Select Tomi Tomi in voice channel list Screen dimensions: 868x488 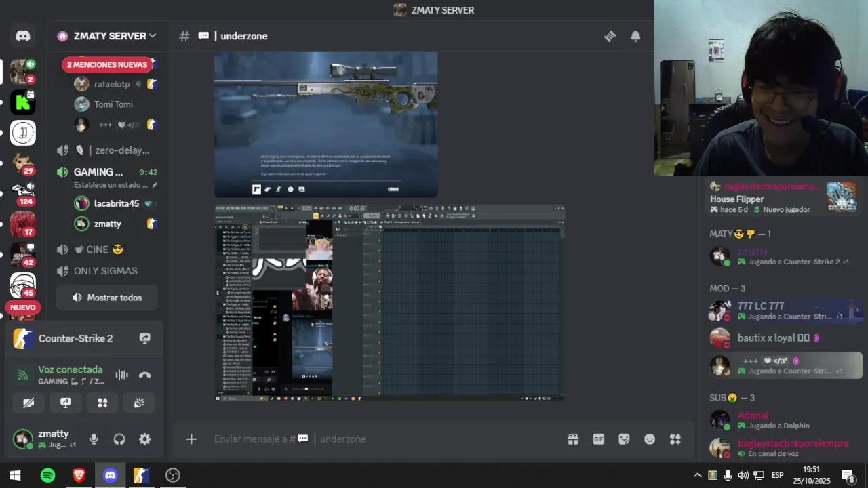pos(112,104)
